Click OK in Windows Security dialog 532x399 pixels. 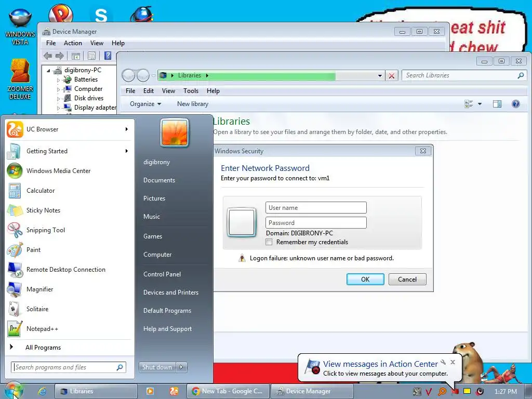(x=365, y=279)
